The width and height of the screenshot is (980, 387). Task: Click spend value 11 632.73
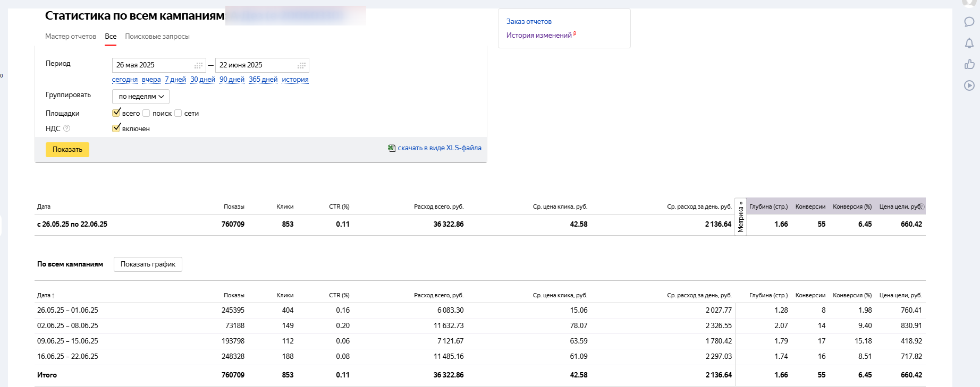[449, 326]
